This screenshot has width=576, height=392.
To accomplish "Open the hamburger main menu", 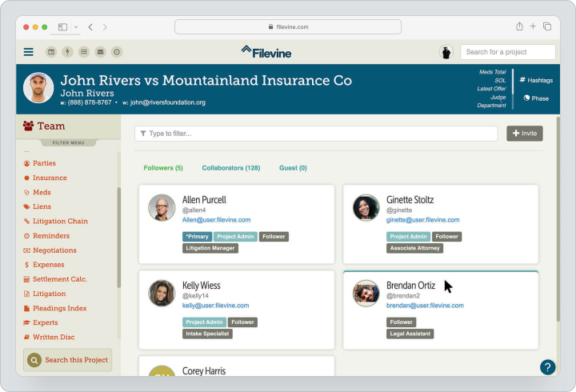I will (28, 52).
